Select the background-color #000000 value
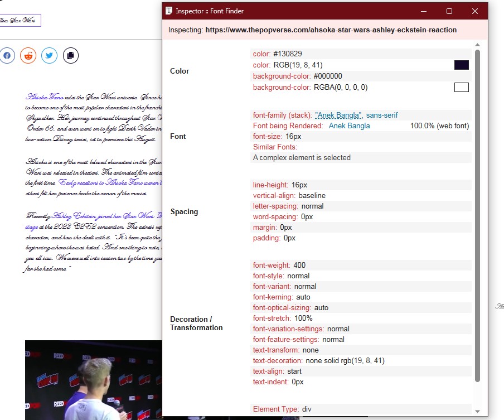 (328, 76)
